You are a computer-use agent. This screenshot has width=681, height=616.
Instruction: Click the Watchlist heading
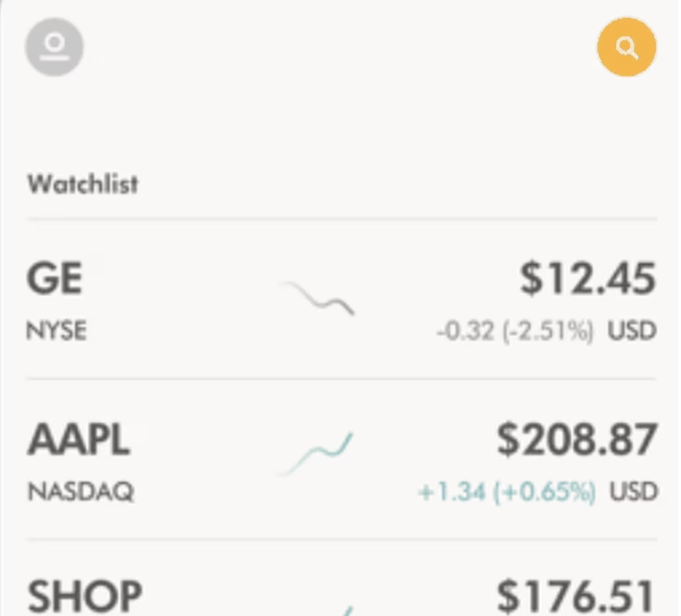click(x=83, y=184)
